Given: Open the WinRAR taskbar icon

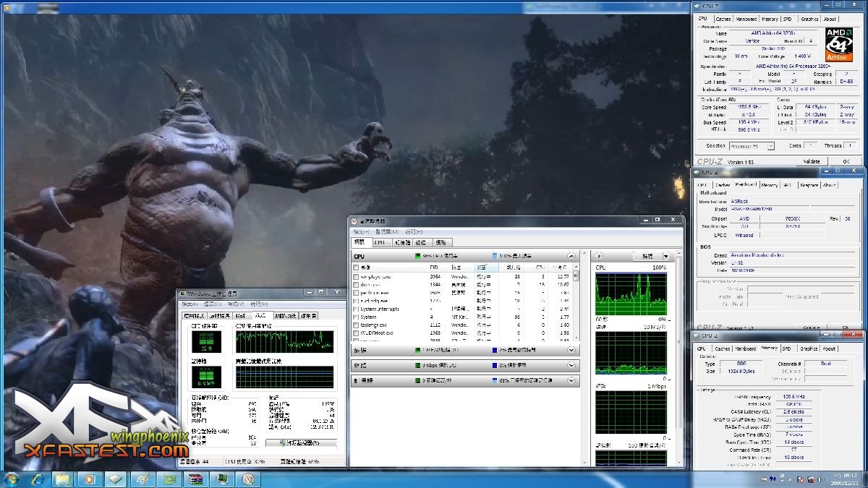Looking at the screenshot, I should [x=195, y=479].
